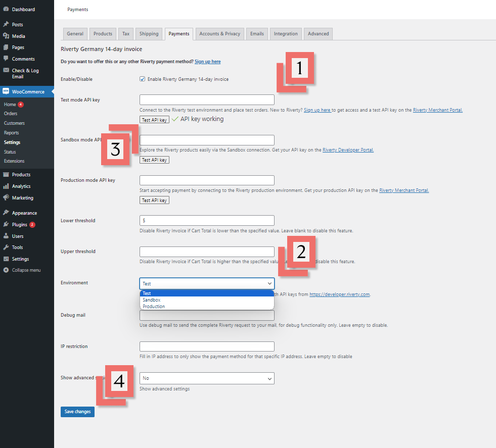Click the Marketing megaphone icon
Screen dimensions: 496x448
coord(6,197)
